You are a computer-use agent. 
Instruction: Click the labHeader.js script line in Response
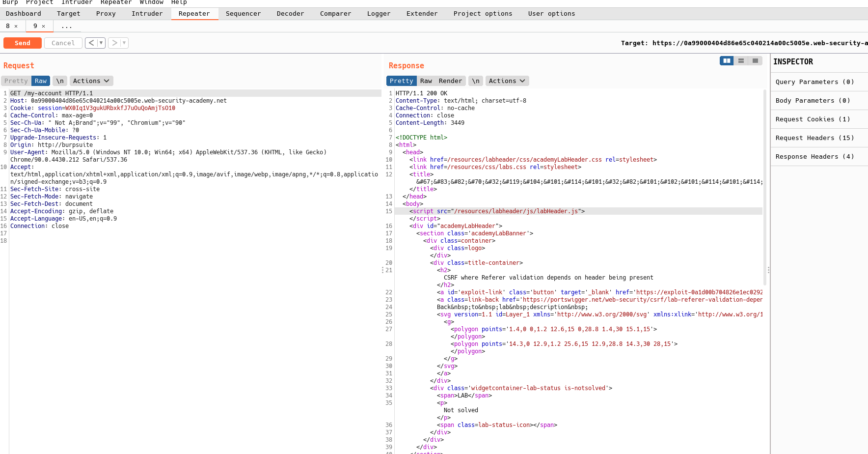(497, 211)
